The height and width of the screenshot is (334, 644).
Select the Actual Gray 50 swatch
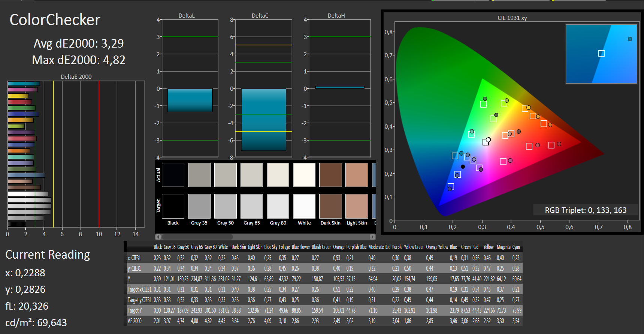(x=226, y=175)
